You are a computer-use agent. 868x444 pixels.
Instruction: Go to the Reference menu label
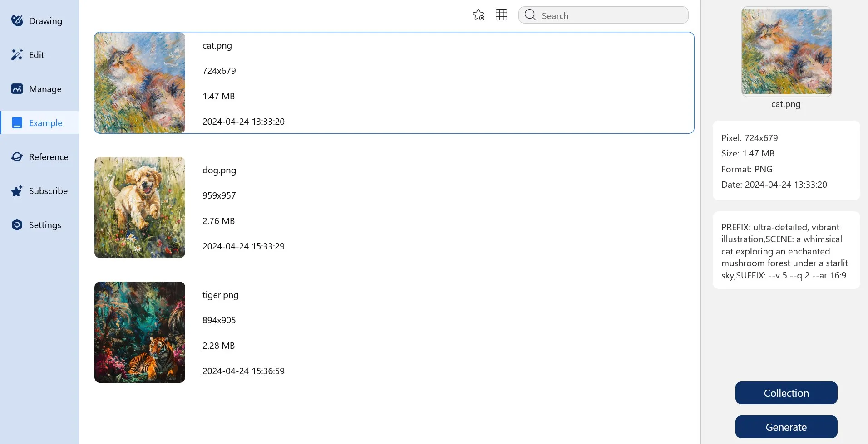[49, 157]
